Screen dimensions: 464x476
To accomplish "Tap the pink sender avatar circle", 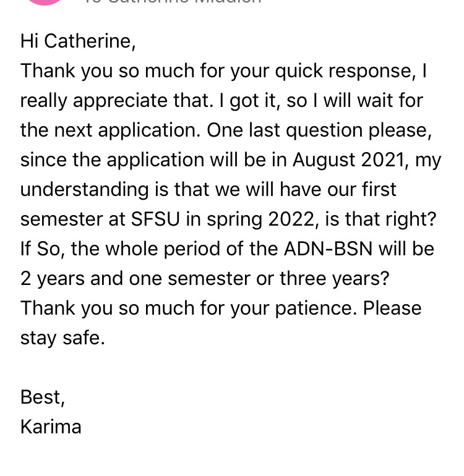I will [x=45, y=1].
